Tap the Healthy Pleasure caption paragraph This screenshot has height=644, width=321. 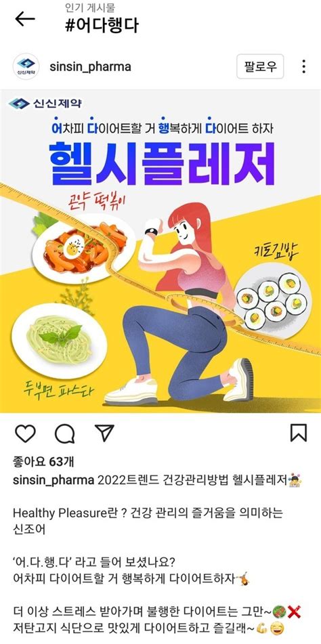pos(148,521)
